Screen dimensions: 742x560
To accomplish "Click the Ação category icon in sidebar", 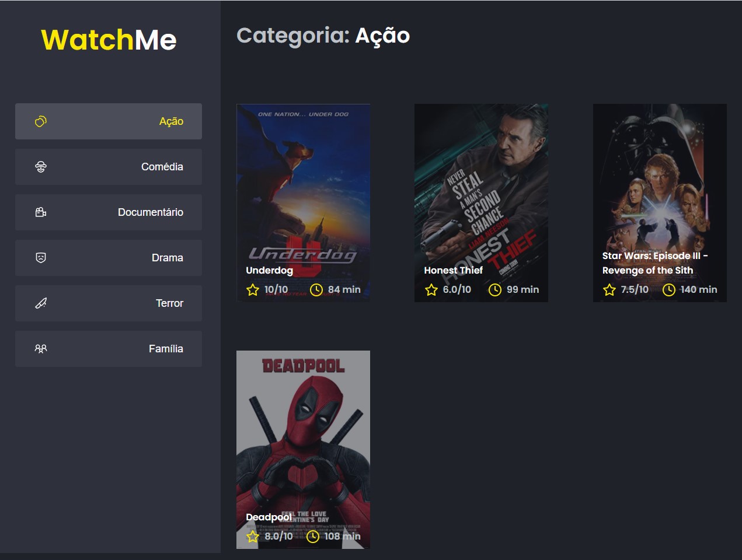I will pos(41,121).
